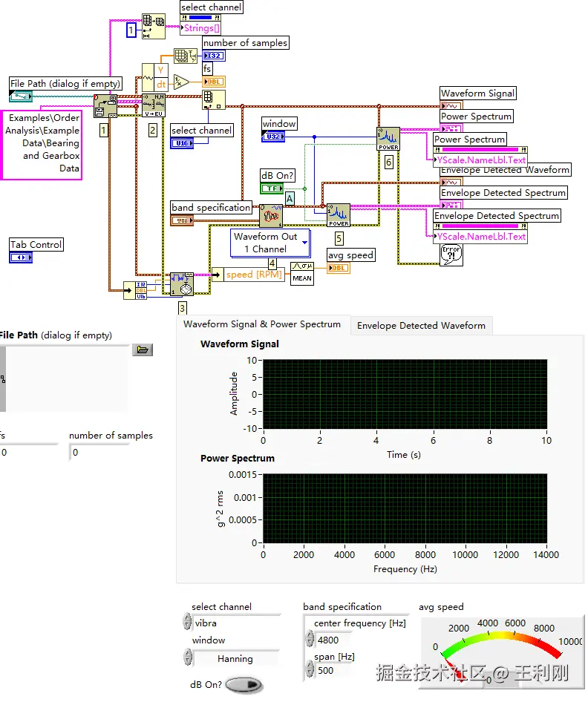Click the avg speed DBL terminal

[338, 268]
